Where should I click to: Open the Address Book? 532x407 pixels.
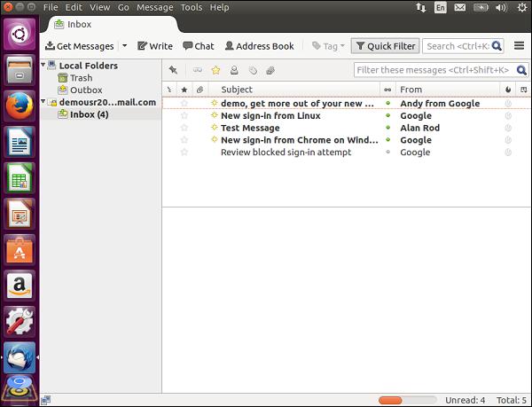[x=259, y=46]
